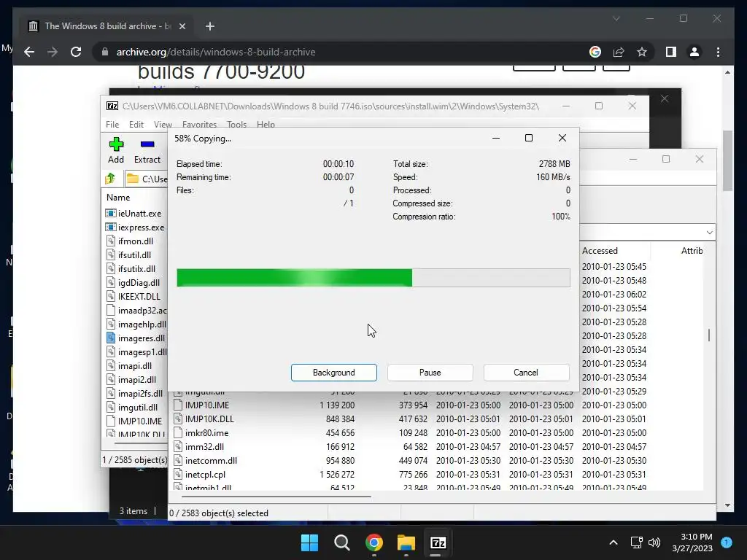Click the Extract toolbar icon in 7-Zip
747x560 pixels.
coord(147,150)
